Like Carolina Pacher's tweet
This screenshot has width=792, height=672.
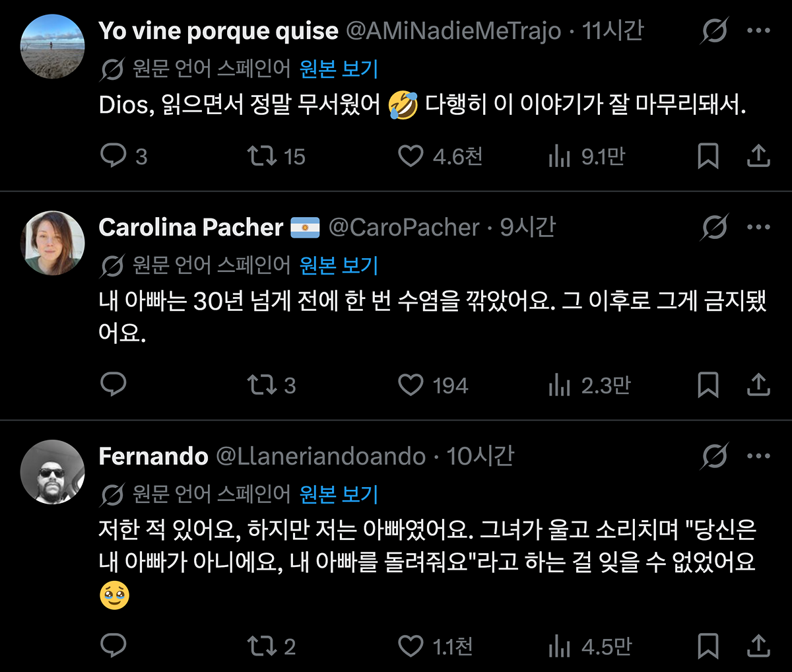point(411,385)
